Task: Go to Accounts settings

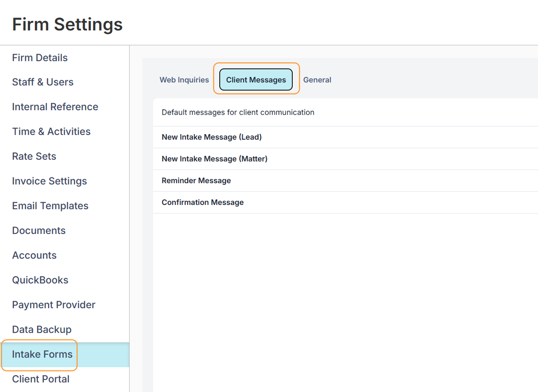Action: [x=34, y=255]
